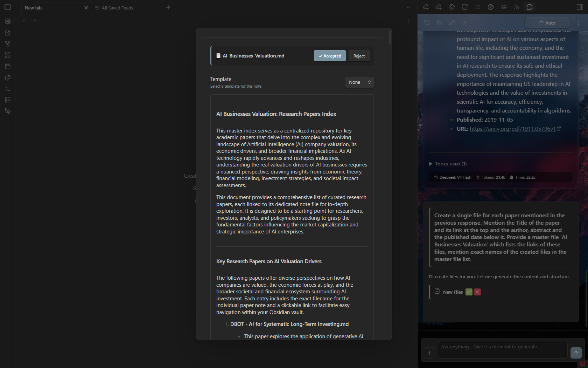Open the New tab three-dot options menu
Image resolution: width=588 pixels, height=368 pixels.
click(x=408, y=21)
